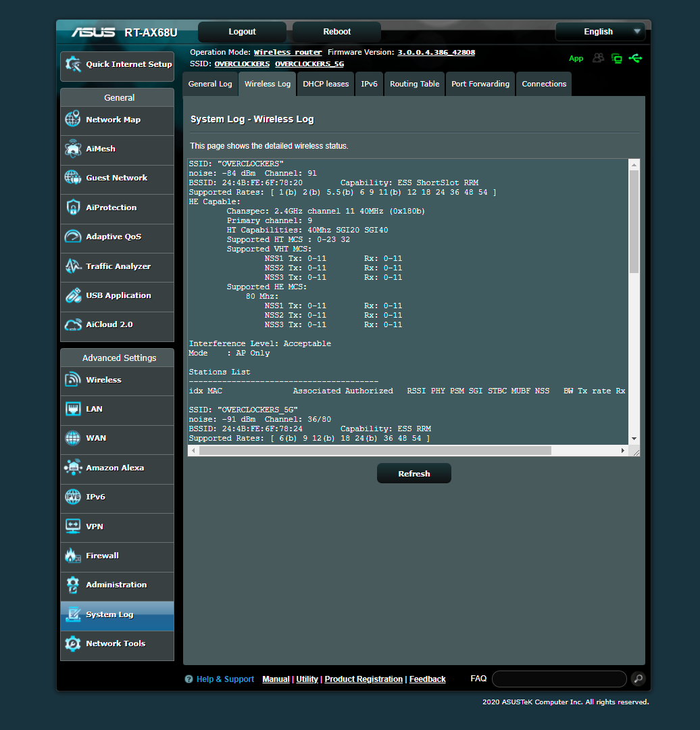
Task: Open the English language dropdown
Action: pyautogui.click(x=600, y=31)
